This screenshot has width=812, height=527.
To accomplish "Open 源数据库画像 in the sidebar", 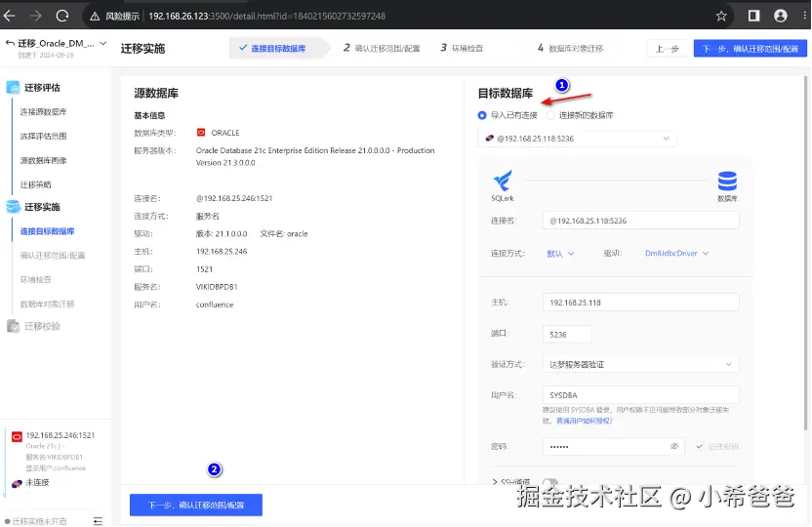I will click(43, 160).
